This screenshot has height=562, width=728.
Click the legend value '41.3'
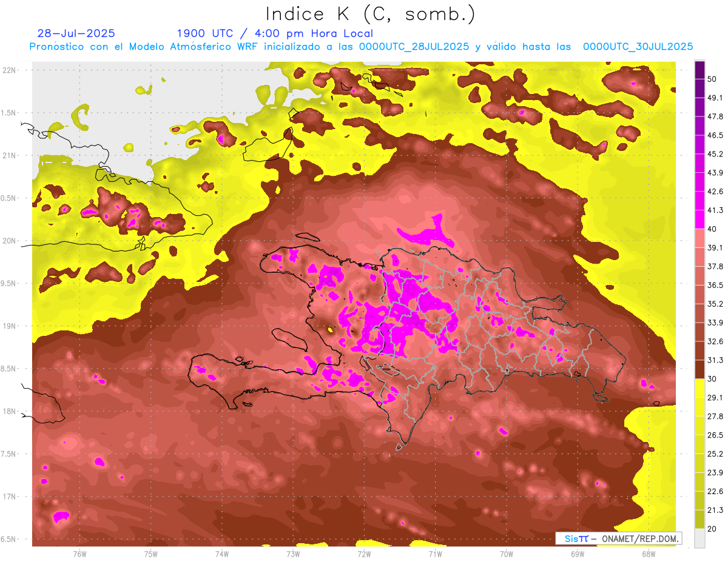click(715, 210)
